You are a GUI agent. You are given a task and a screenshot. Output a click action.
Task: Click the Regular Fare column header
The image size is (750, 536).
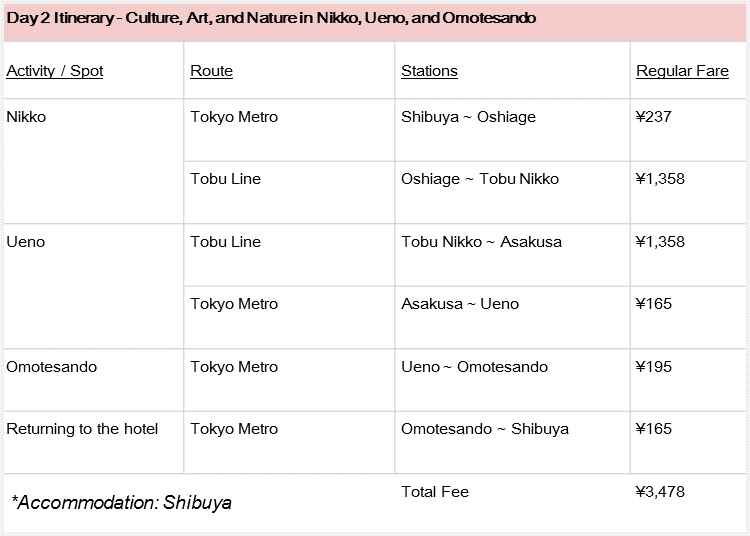tap(682, 71)
